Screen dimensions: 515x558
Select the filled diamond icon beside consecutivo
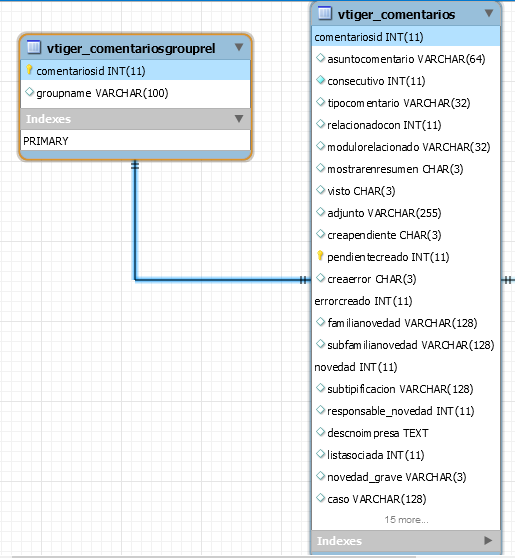(x=320, y=80)
